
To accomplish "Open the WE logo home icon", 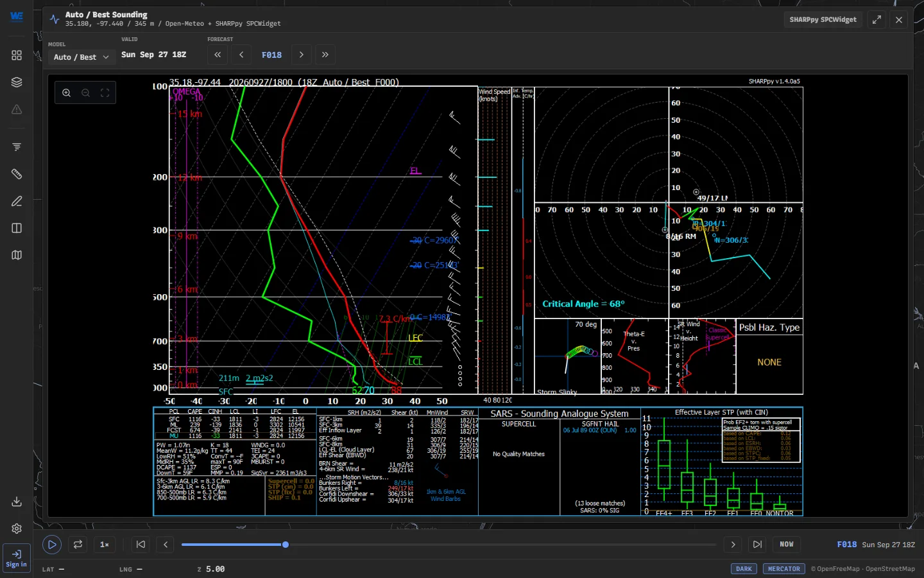I will pos(17,16).
